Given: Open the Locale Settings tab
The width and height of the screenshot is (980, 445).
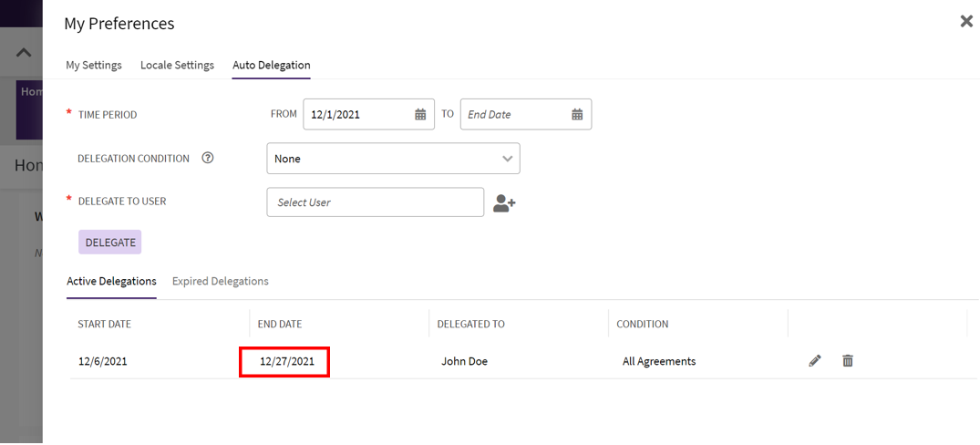Looking at the screenshot, I should click(x=177, y=66).
